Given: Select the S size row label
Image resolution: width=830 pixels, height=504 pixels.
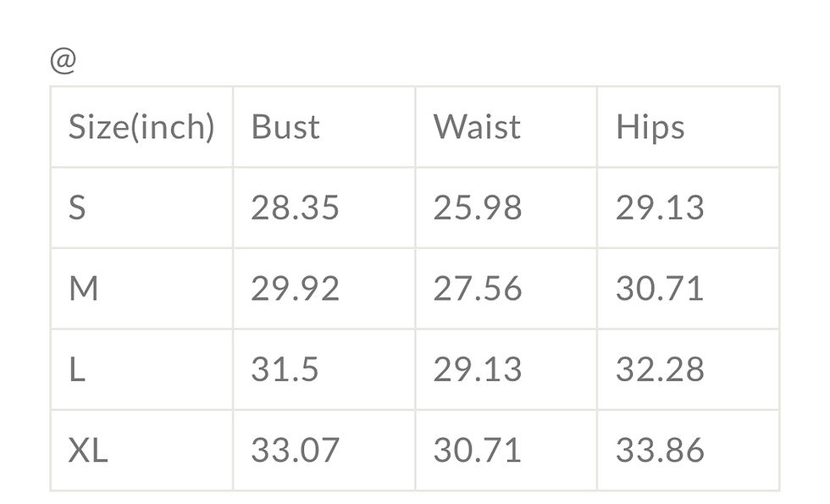Looking at the screenshot, I should 77,208.
